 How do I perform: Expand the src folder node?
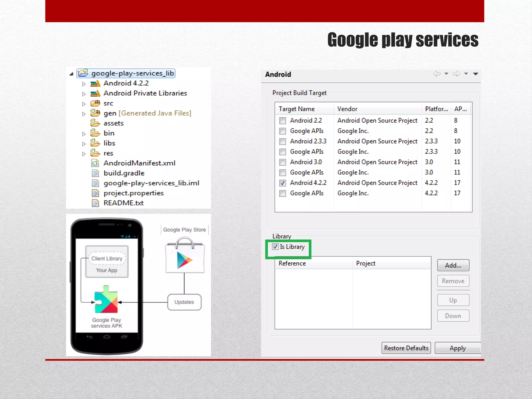pos(84,104)
